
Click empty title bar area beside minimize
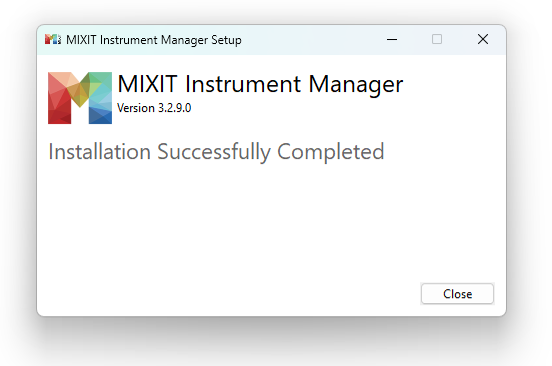[310, 39]
